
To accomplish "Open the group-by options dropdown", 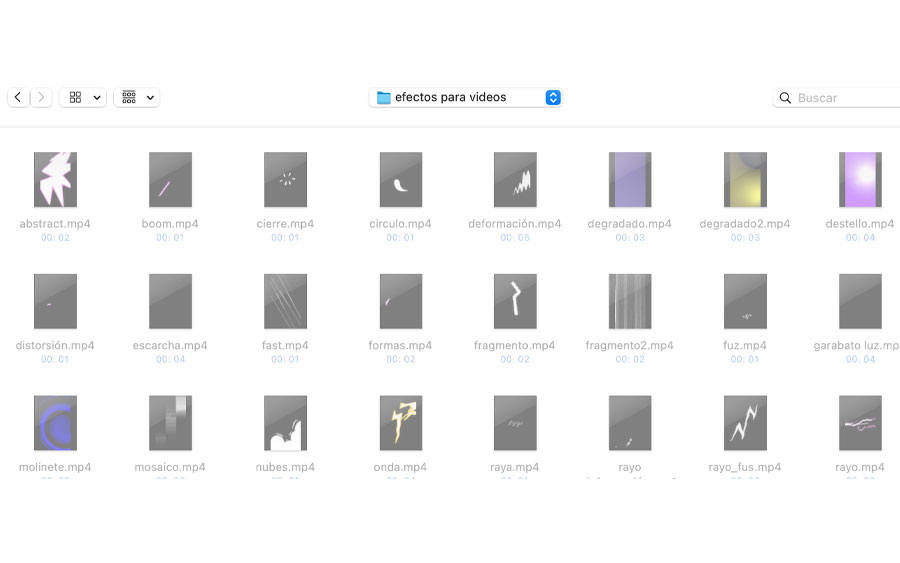I will coord(137,98).
